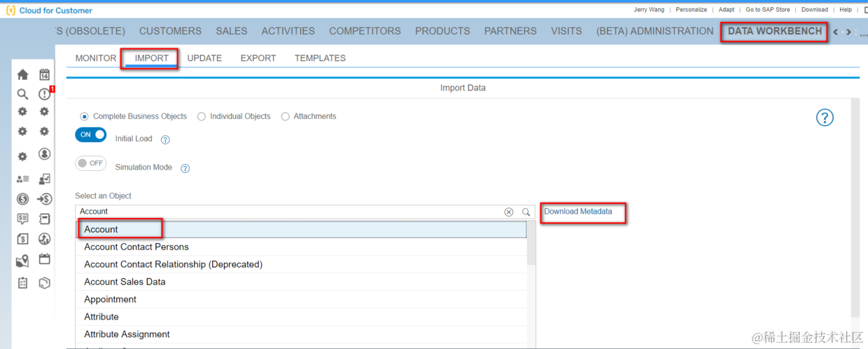Switch to the UPDATE tab
Image resolution: width=868 pixels, height=349 pixels.
coord(204,58)
